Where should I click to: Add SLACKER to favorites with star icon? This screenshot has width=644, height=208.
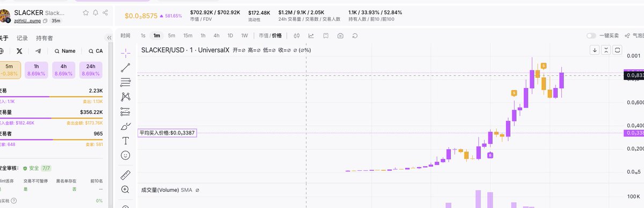coord(86,12)
